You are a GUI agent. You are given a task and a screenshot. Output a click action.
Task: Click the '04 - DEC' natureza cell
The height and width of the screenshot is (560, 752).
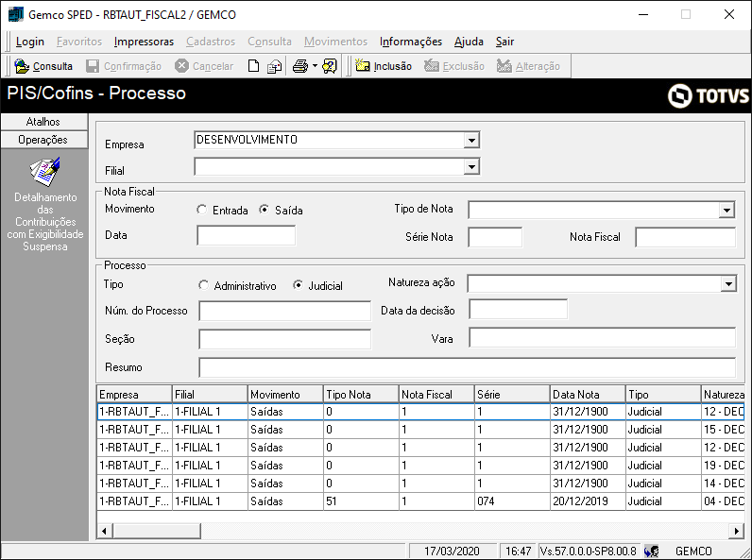pos(724,501)
